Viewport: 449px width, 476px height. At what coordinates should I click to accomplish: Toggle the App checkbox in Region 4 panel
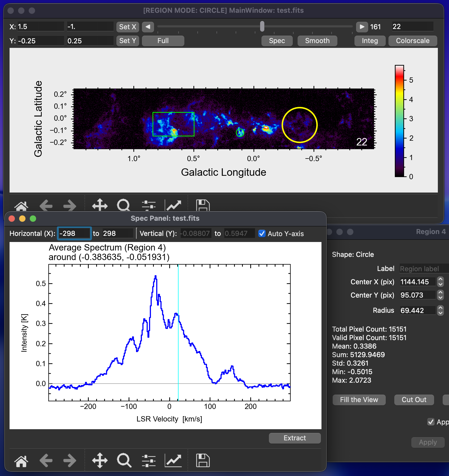(431, 422)
